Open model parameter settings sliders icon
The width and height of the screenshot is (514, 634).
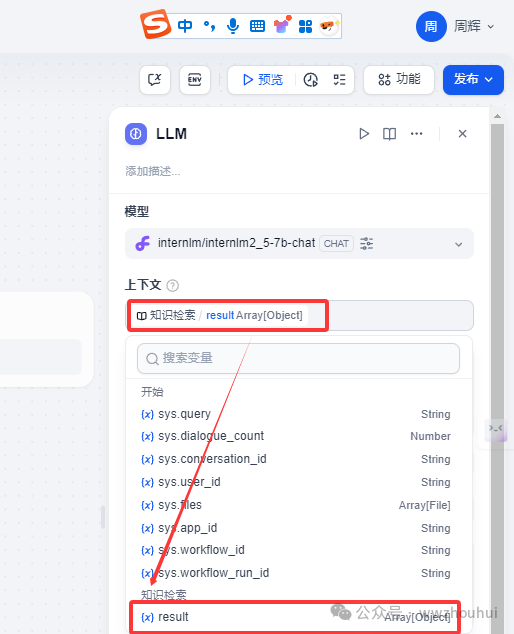[x=366, y=243]
